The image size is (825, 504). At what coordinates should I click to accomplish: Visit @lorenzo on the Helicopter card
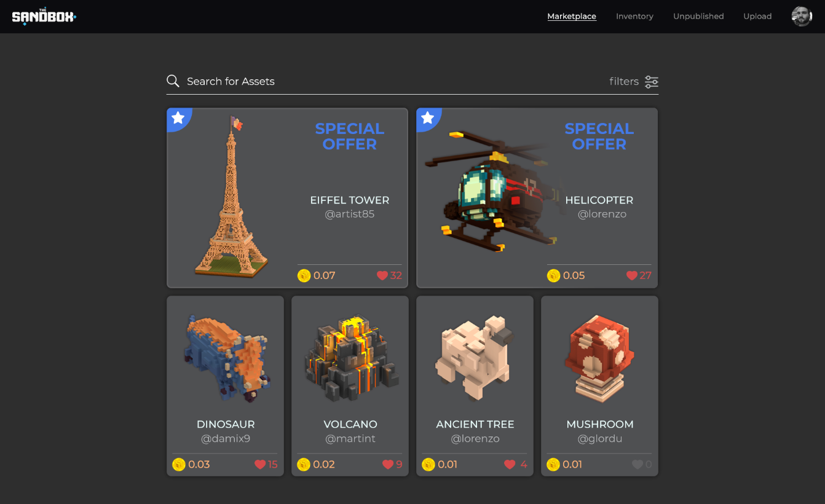pos(602,215)
